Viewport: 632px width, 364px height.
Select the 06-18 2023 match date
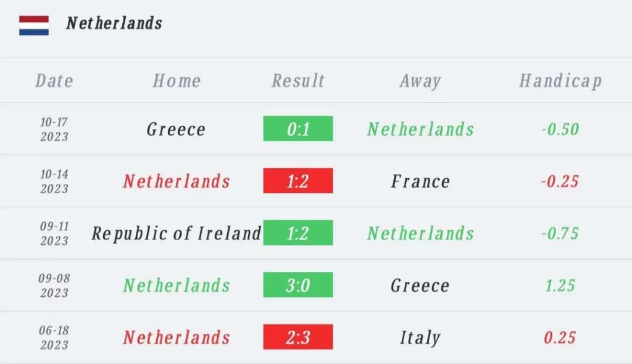point(54,338)
